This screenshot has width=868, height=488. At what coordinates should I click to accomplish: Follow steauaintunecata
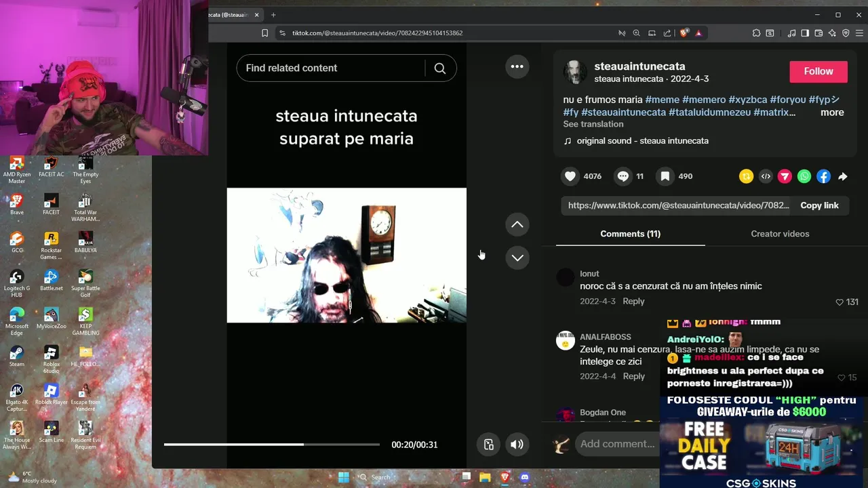(818, 71)
